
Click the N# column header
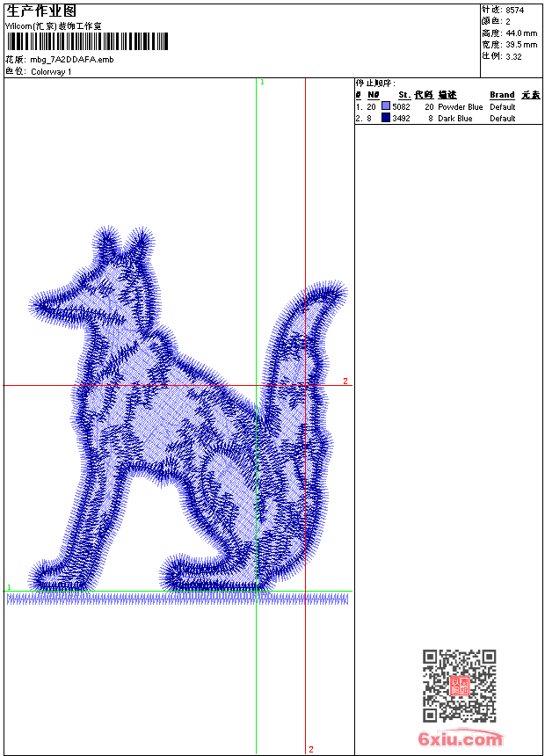pos(374,95)
